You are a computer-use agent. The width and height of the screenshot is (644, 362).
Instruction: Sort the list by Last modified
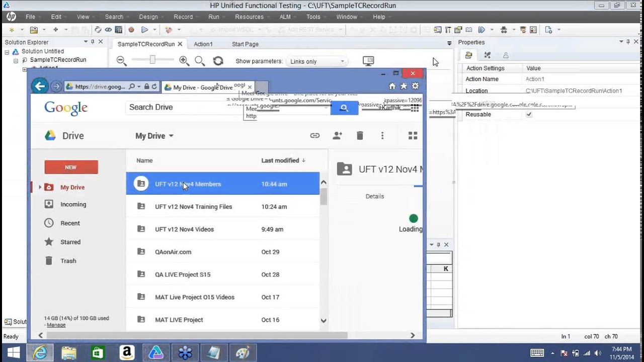(x=283, y=160)
